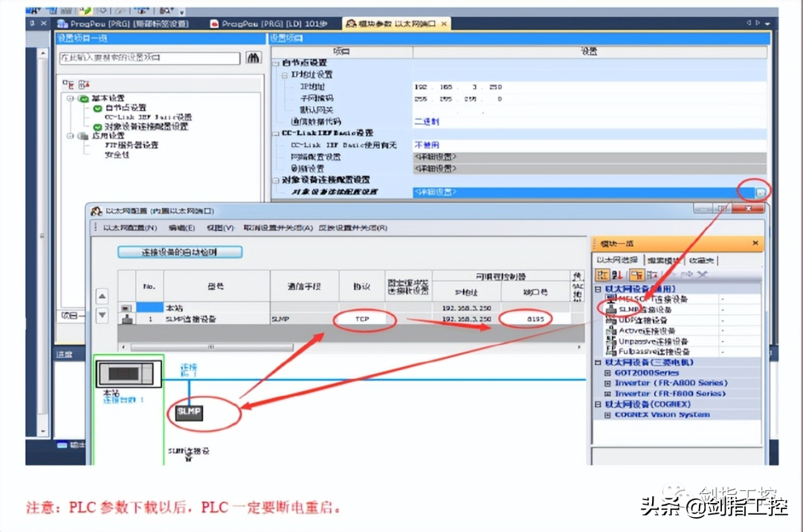Click the binoculars search icon

point(254,58)
